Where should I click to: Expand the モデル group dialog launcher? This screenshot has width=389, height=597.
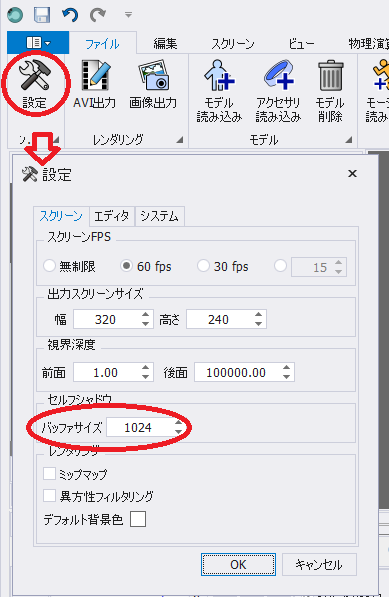[349, 140]
